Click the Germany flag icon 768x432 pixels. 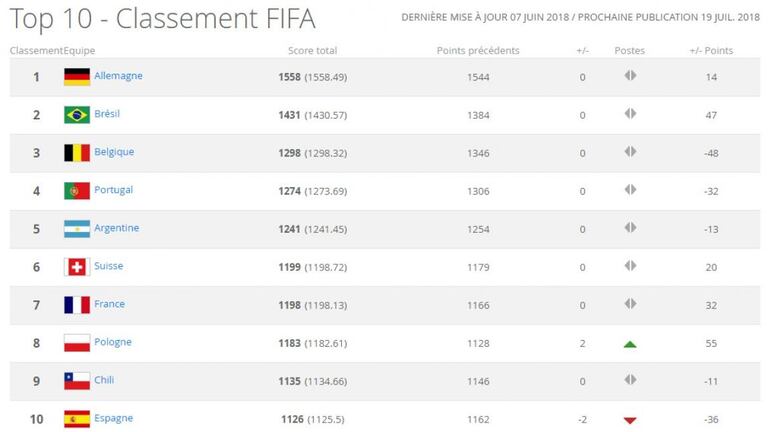click(x=77, y=77)
